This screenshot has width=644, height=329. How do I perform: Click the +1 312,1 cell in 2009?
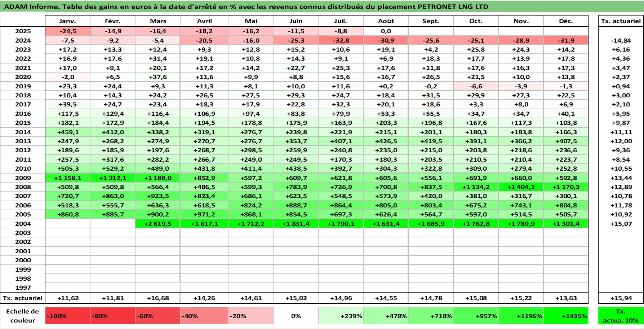pos(112,178)
